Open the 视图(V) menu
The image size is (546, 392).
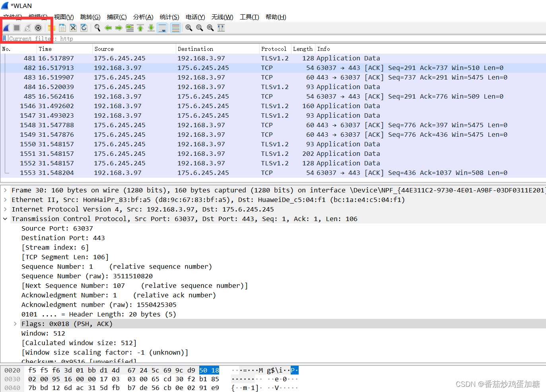click(x=64, y=17)
